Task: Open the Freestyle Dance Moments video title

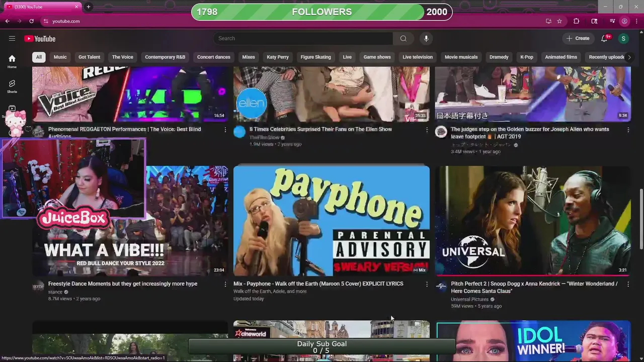Action: pyautogui.click(x=123, y=284)
